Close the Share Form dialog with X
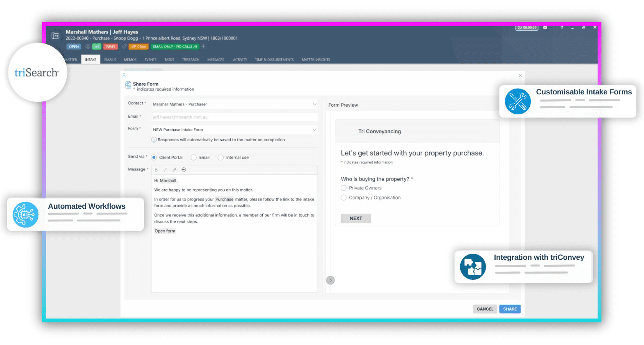644x345 pixels. pos(520,76)
